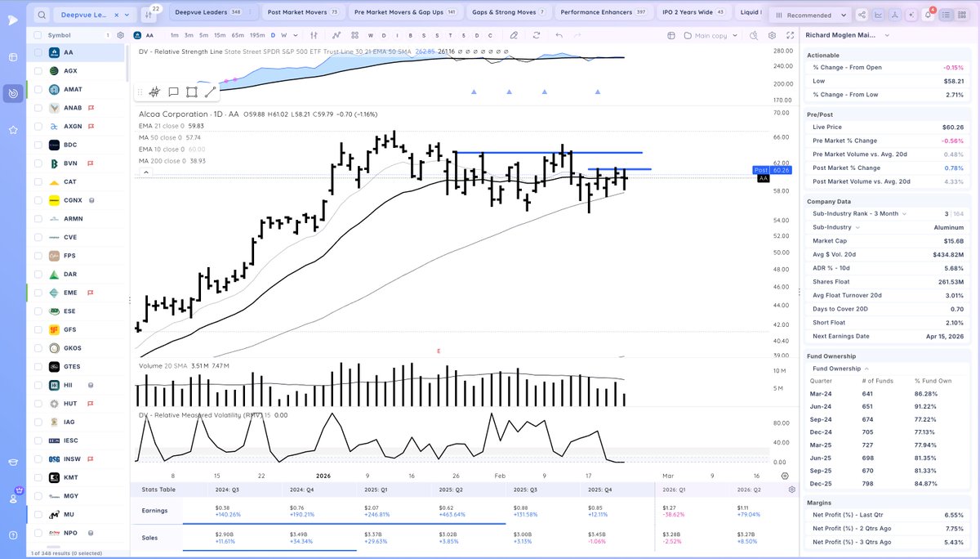Select the rectangle drawing tool
Viewport: 980px width, 559px height.
(x=191, y=92)
